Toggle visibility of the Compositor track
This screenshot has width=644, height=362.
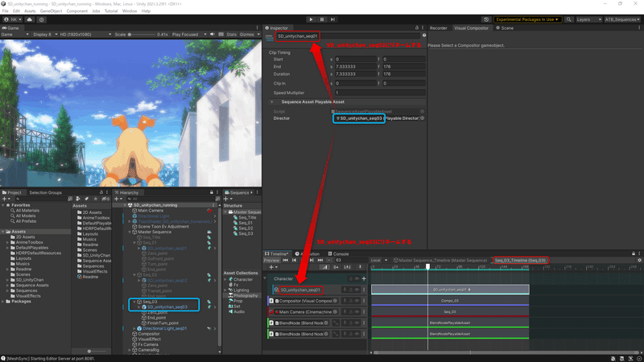pos(357,301)
